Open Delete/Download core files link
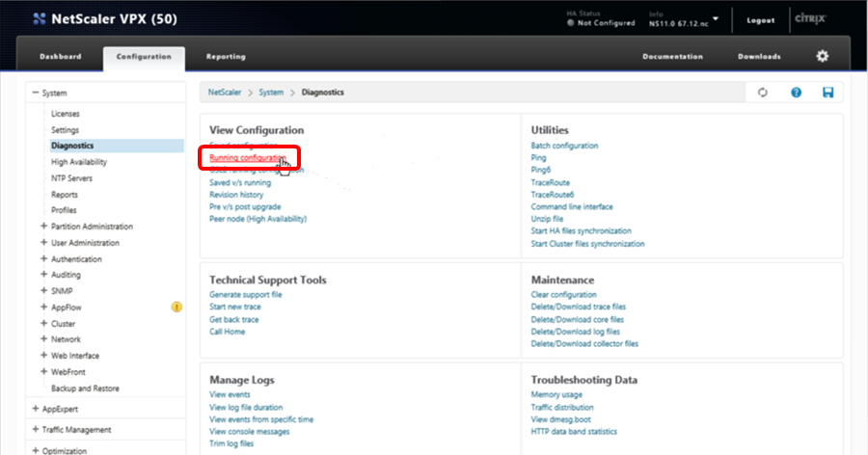Image resolution: width=868 pixels, height=455 pixels. pyautogui.click(x=578, y=319)
